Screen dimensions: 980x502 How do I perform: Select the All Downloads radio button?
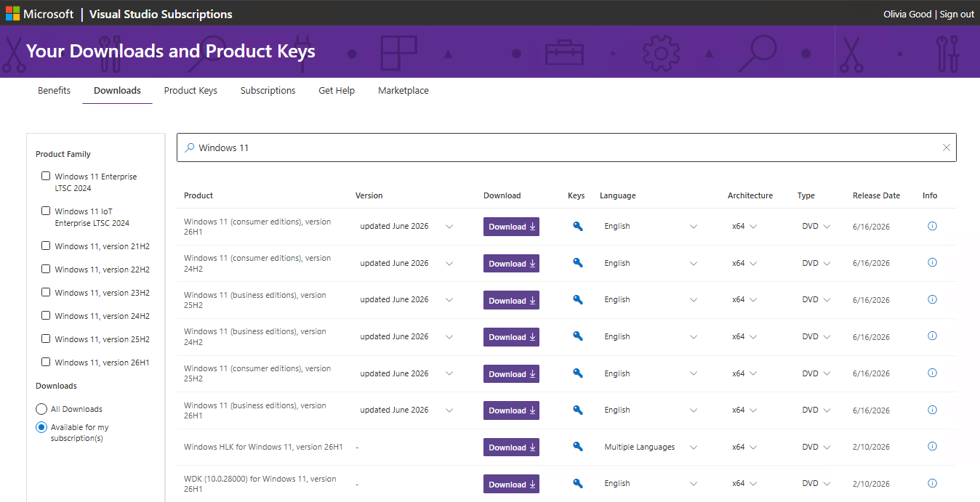[41, 409]
